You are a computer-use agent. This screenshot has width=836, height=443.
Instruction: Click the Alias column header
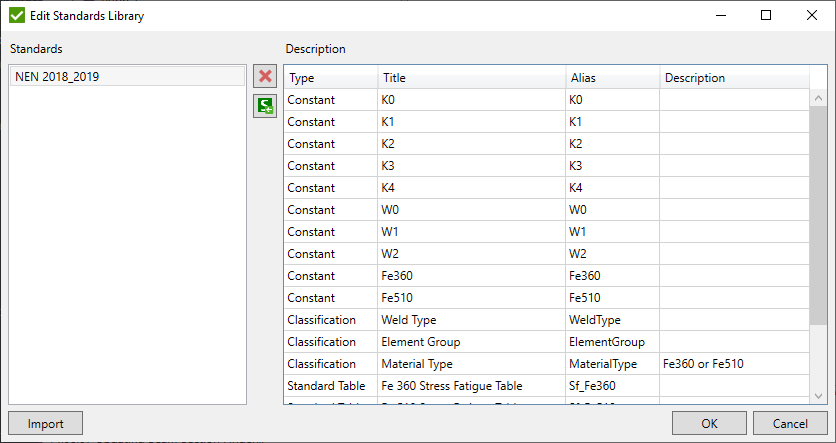tap(611, 78)
